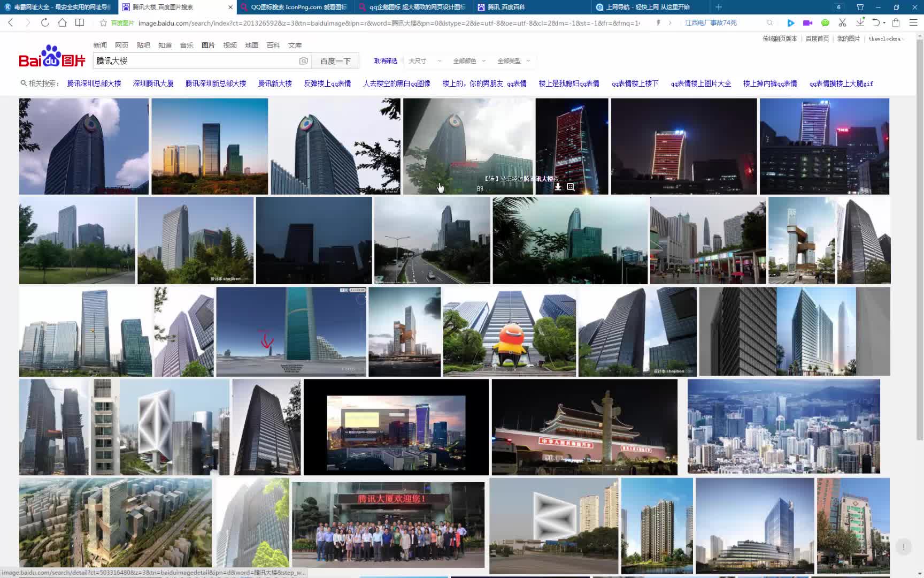924x578 pixels.
Task: Refresh the current page
Action: 45,22
